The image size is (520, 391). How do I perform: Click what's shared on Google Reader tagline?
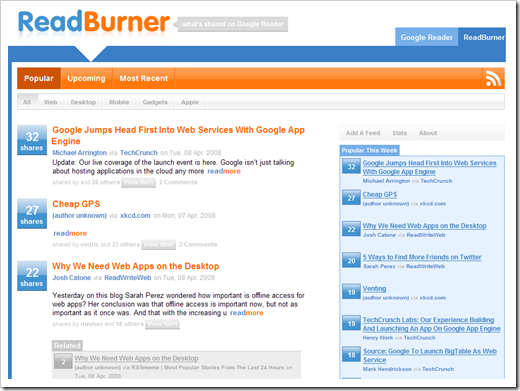(233, 24)
